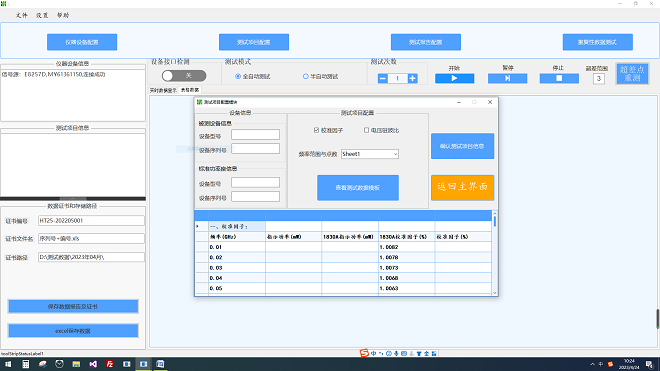Click 设备型号 field under 标准功率座信息

tap(255, 182)
